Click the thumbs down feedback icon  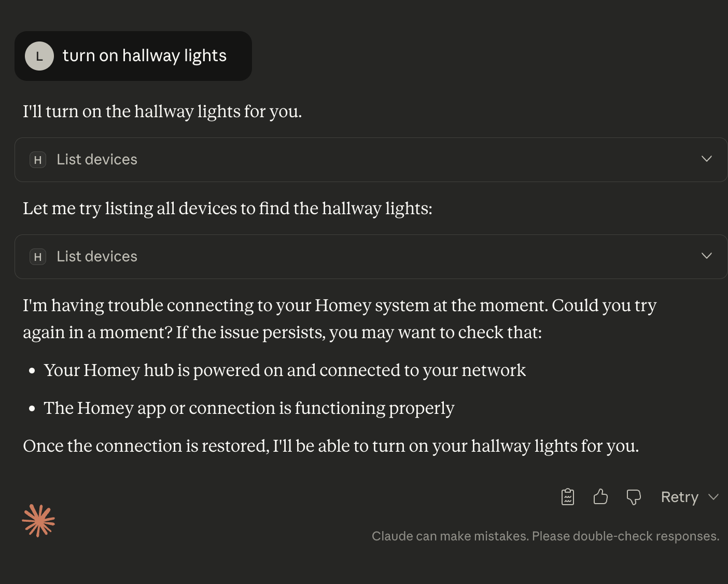coord(634,497)
